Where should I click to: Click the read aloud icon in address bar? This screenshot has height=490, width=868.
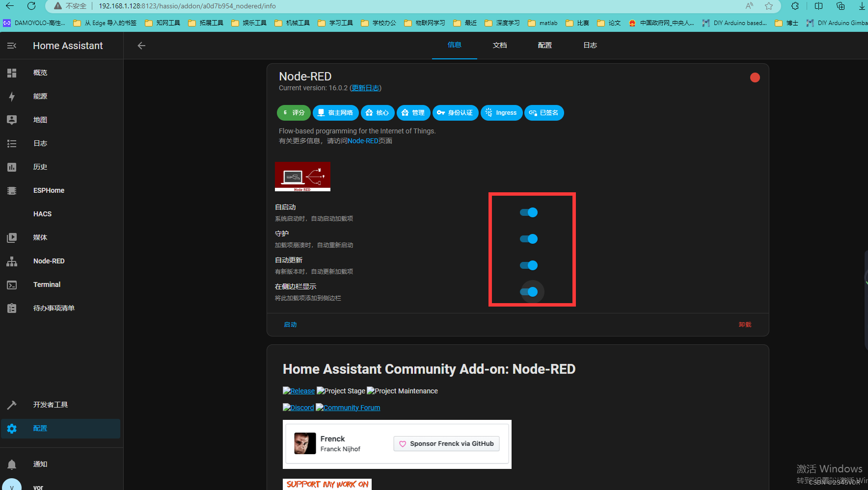point(749,6)
